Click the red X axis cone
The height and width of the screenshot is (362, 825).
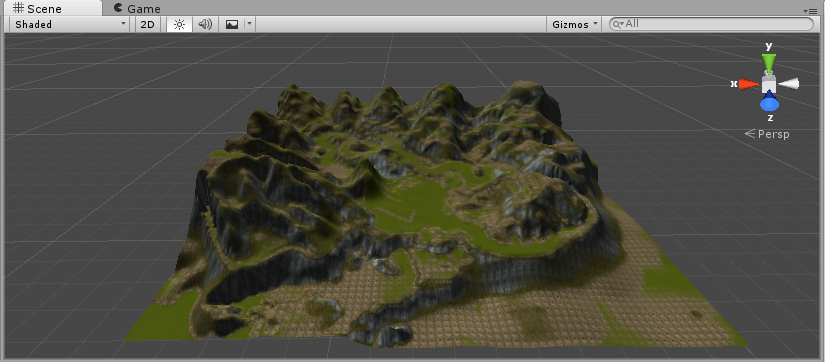pyautogui.click(x=749, y=84)
